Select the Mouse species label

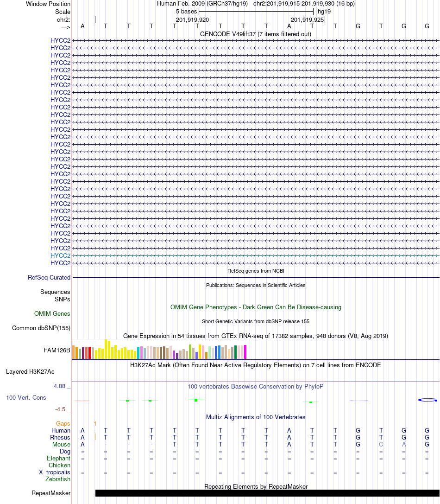(61, 445)
